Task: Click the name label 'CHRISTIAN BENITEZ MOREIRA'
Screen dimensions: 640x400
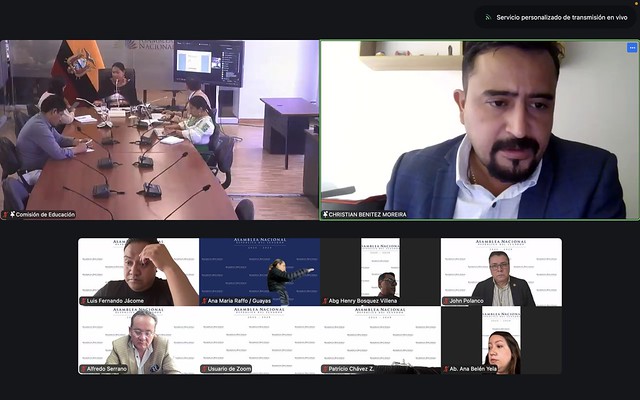Action: coord(367,214)
